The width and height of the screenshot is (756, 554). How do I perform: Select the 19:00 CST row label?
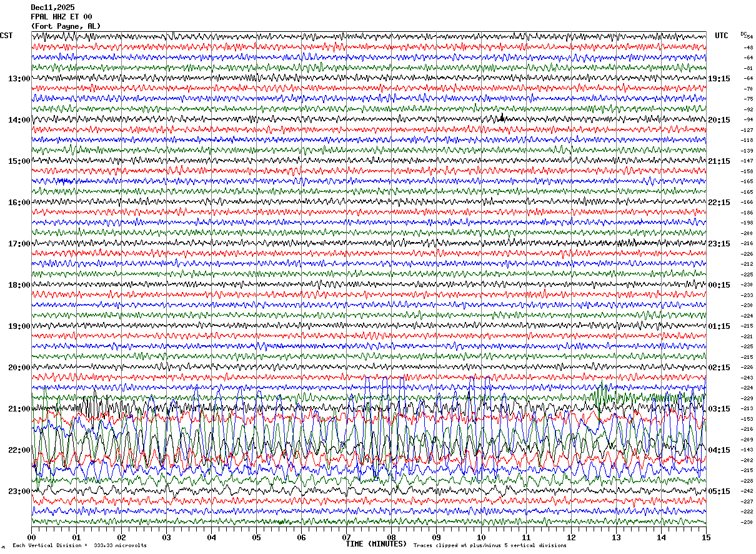pyautogui.click(x=19, y=326)
